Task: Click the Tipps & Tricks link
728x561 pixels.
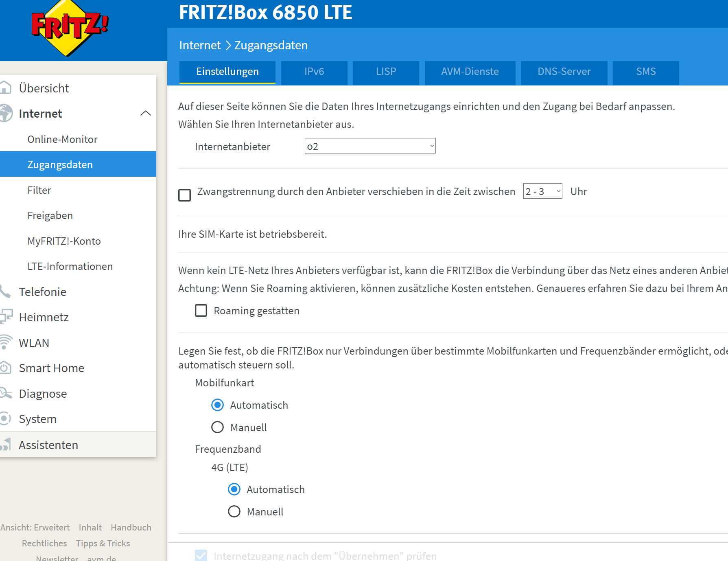Action: coord(103,543)
